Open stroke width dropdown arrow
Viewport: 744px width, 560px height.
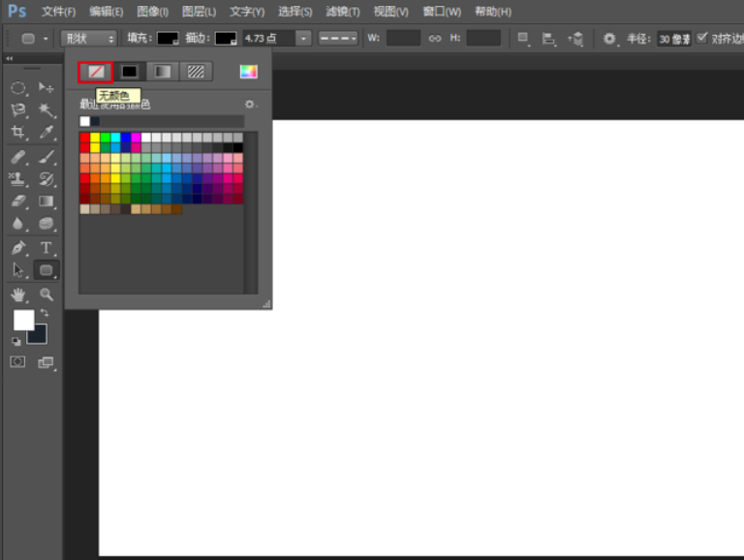click(303, 39)
